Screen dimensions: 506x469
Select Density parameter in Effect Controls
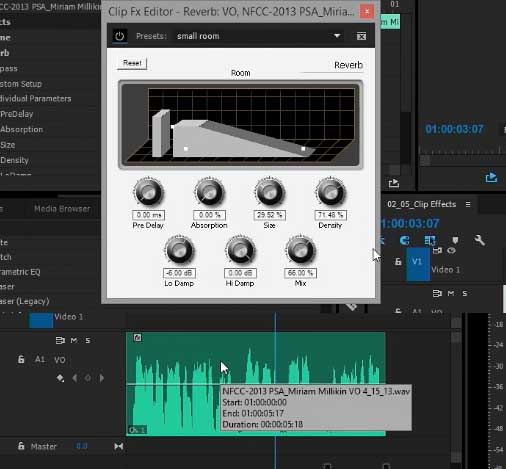(x=14, y=160)
